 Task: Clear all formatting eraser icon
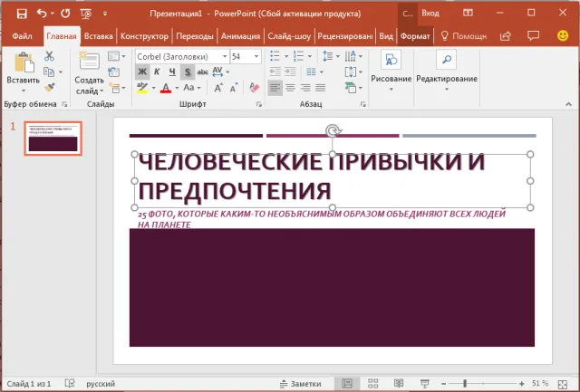coord(255,88)
